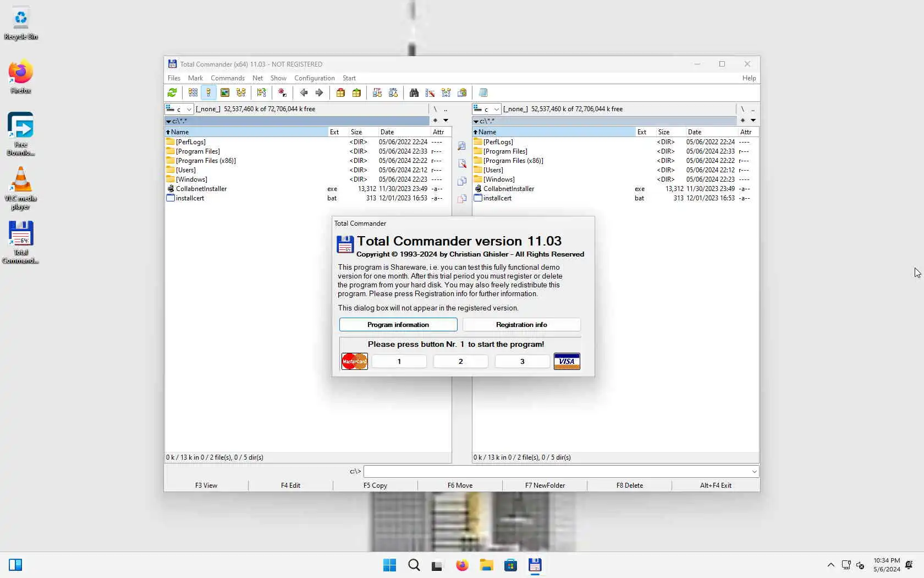924x578 pixels.
Task: Click the Edit pencil icon between panels
Action: click(x=462, y=163)
